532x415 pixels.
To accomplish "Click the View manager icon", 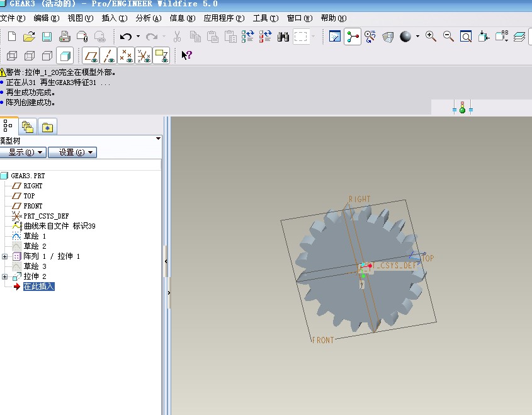I will [x=387, y=37].
